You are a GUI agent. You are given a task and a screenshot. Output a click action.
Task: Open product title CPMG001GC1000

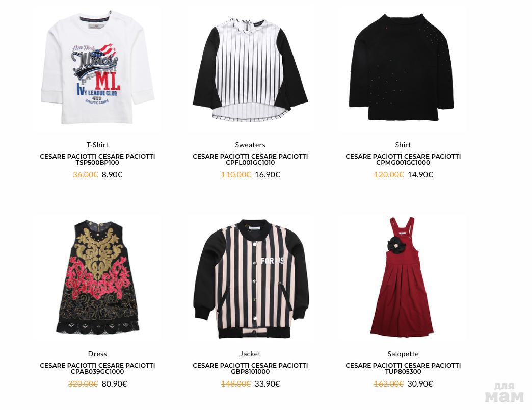pos(403,160)
